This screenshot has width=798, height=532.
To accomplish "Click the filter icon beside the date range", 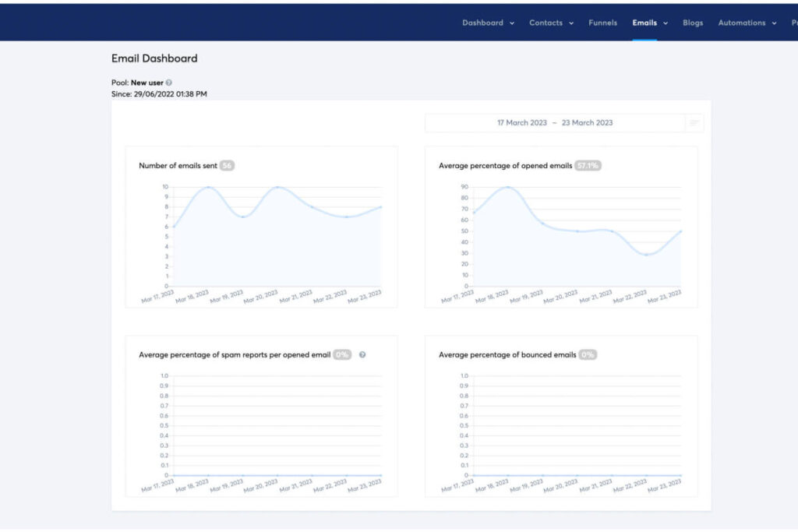I will pos(694,123).
